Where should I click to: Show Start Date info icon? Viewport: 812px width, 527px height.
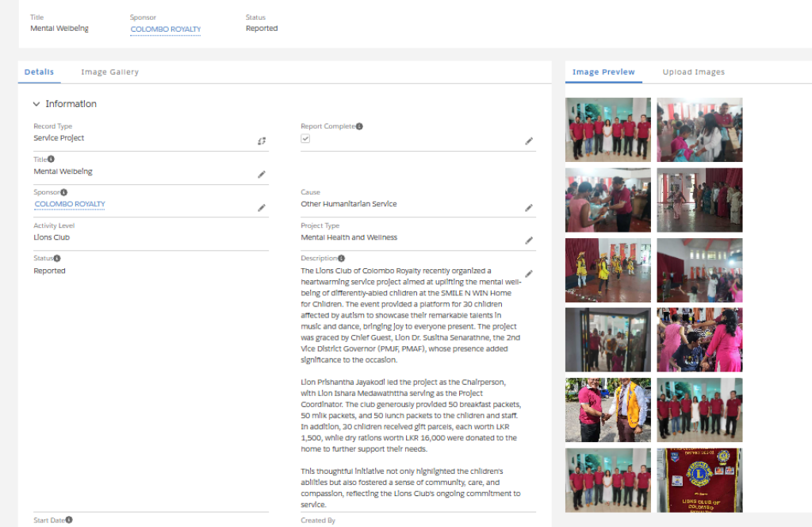pos(69,520)
